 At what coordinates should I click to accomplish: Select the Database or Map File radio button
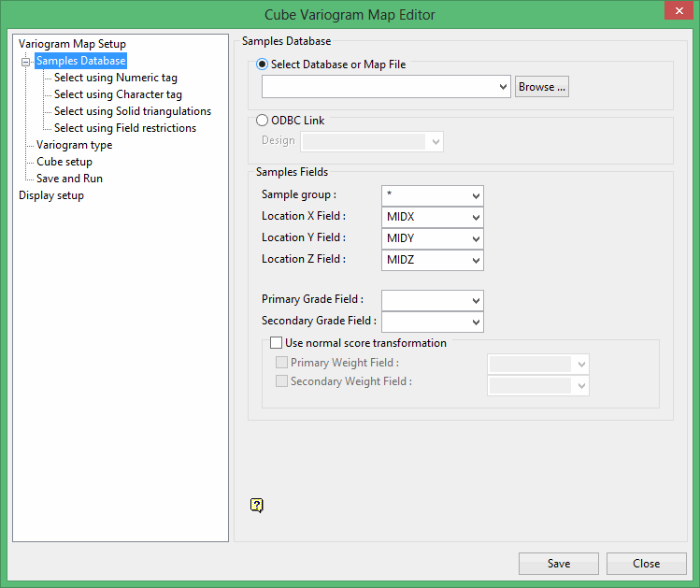pyautogui.click(x=262, y=65)
